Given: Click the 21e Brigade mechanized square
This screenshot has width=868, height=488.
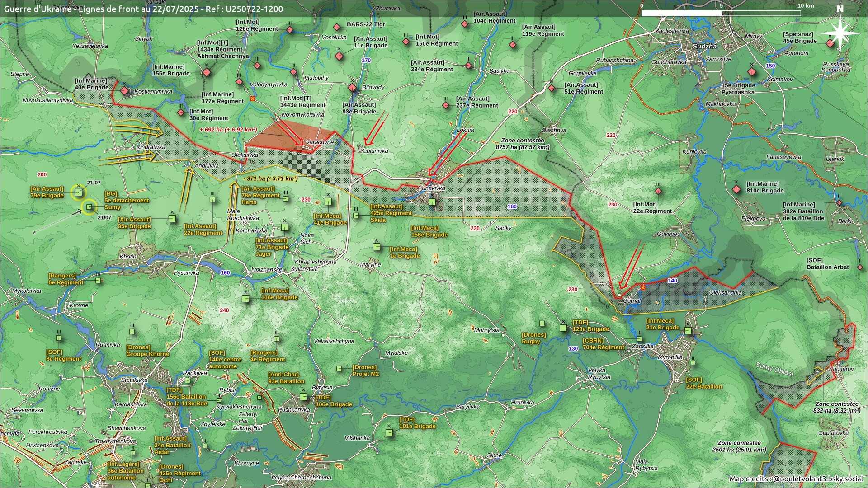Looking at the screenshot, I should coord(688,331).
